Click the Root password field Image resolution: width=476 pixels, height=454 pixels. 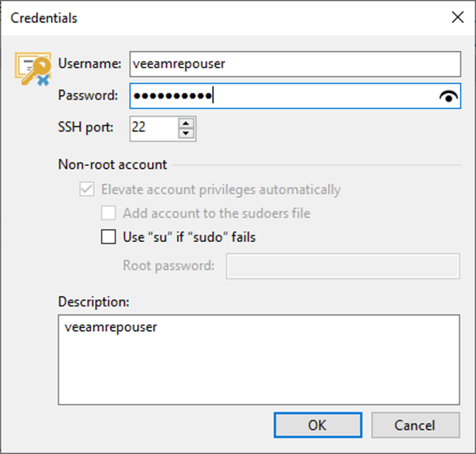pyautogui.click(x=342, y=266)
